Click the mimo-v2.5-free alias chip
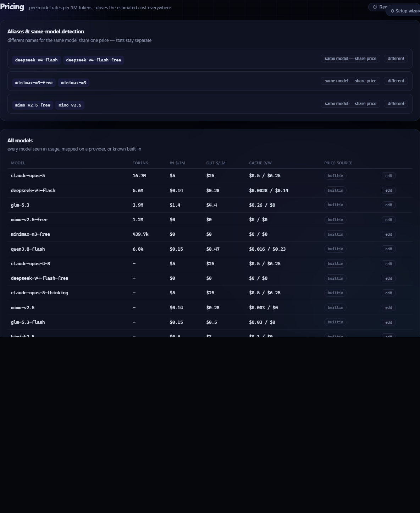 point(33,105)
